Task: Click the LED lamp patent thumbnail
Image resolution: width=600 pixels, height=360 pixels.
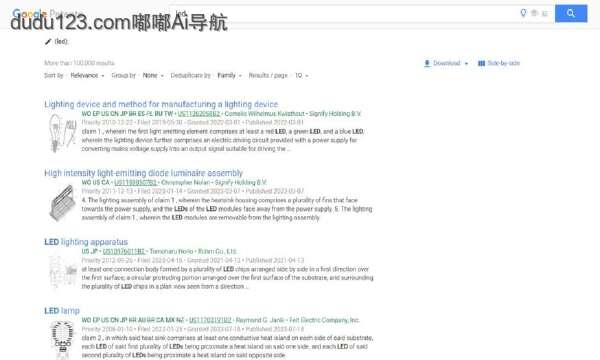Action: click(63, 340)
